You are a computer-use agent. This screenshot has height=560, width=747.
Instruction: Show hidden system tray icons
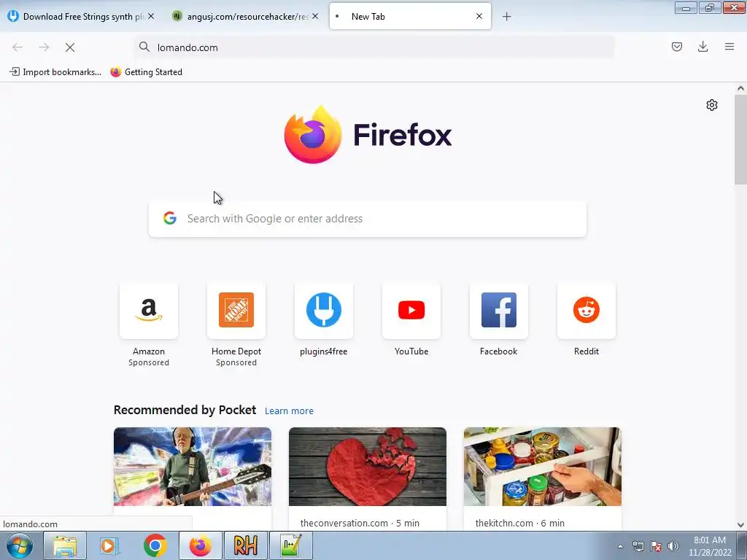[620, 546]
